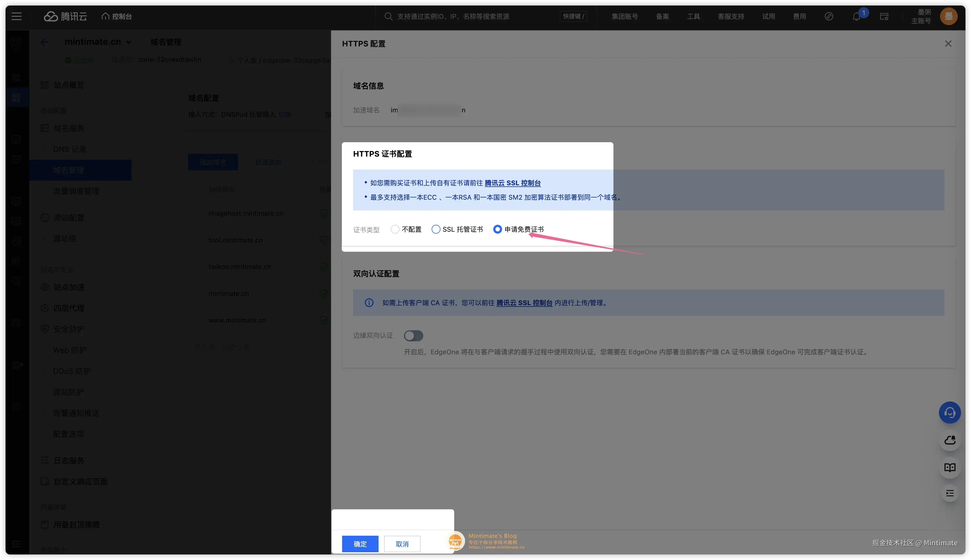Click the 腾讯云 logo
Screen dimensions: 971x560
point(65,16)
